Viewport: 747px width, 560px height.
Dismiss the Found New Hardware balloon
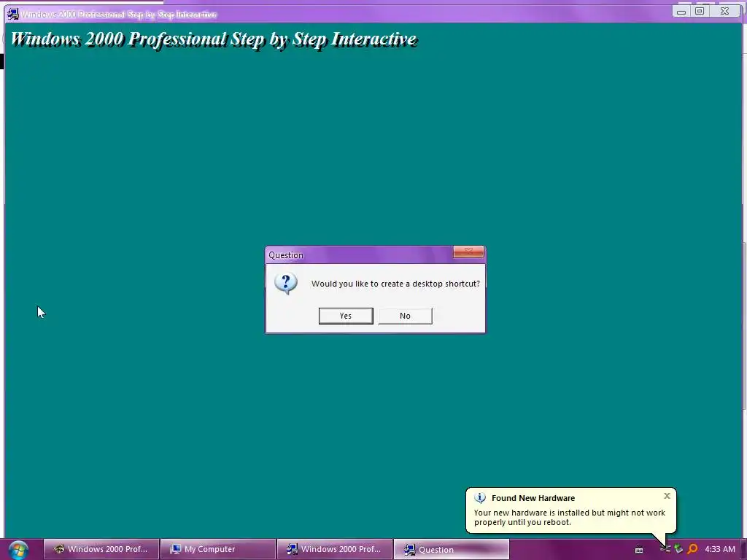click(x=667, y=496)
